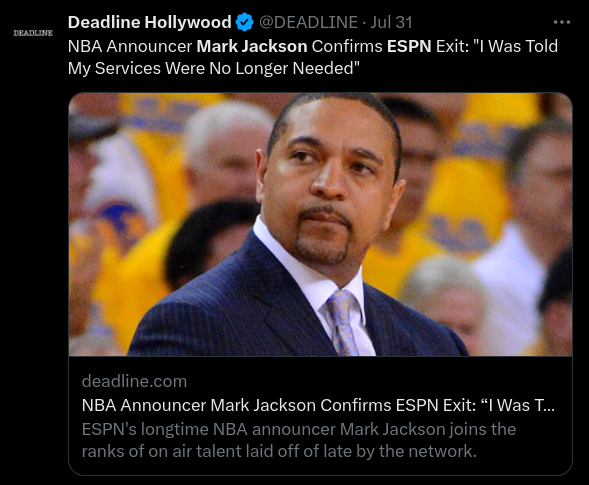Open the DEADLINE profile avatar logo
Image resolution: width=589 pixels, height=485 pixels.
[x=33, y=33]
